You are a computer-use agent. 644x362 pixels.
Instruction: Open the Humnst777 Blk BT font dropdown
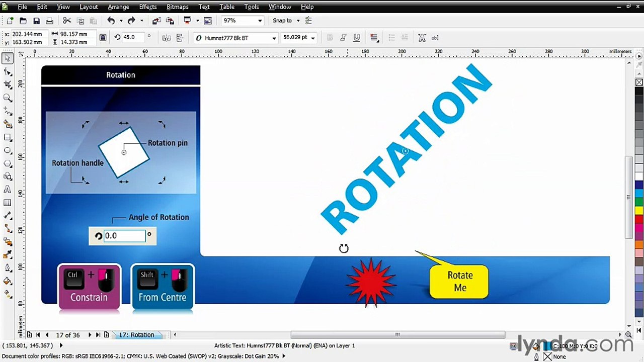[x=274, y=38]
